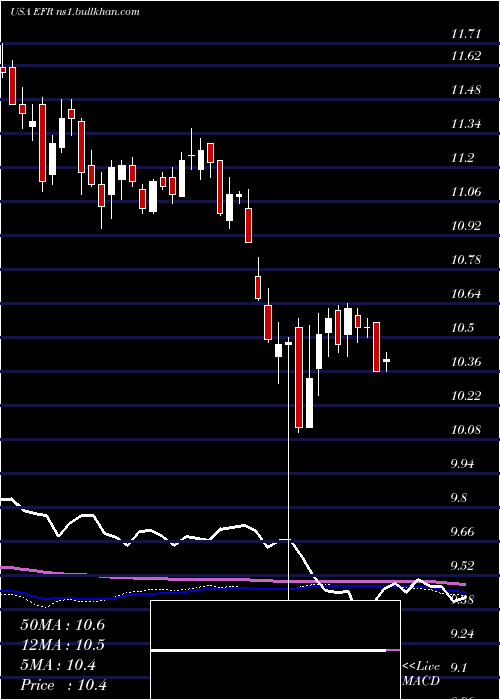This screenshot has width=500, height=700.
Task: Open the MACD inset panel
Action: pos(275,650)
